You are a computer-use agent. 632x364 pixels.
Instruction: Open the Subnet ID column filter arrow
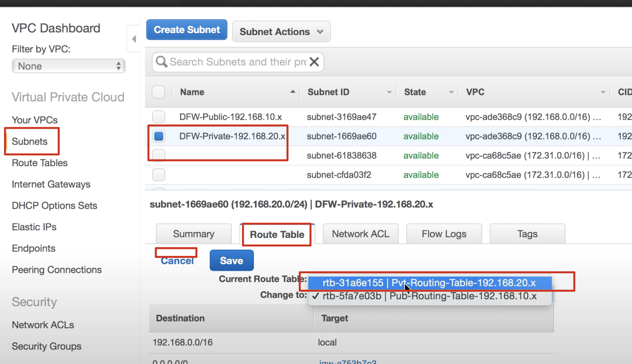pyautogui.click(x=389, y=92)
